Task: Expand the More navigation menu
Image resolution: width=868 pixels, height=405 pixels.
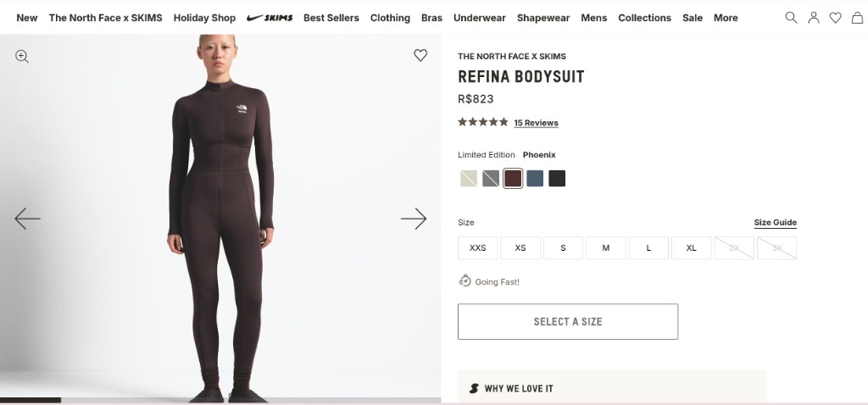Action: [726, 18]
